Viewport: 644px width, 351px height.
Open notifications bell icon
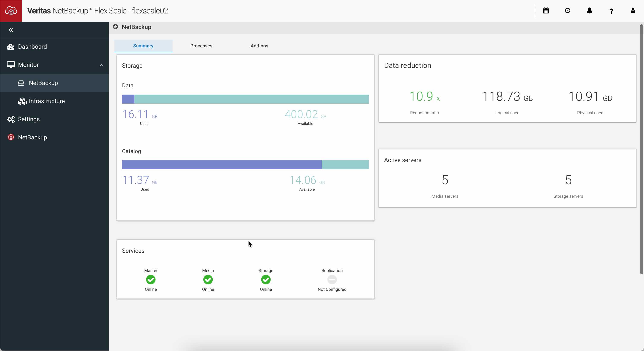tap(589, 10)
